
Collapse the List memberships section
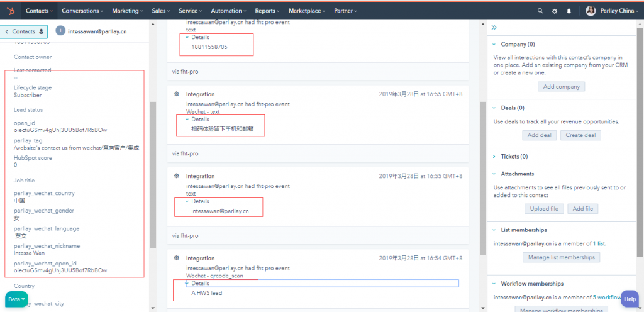[519, 230]
